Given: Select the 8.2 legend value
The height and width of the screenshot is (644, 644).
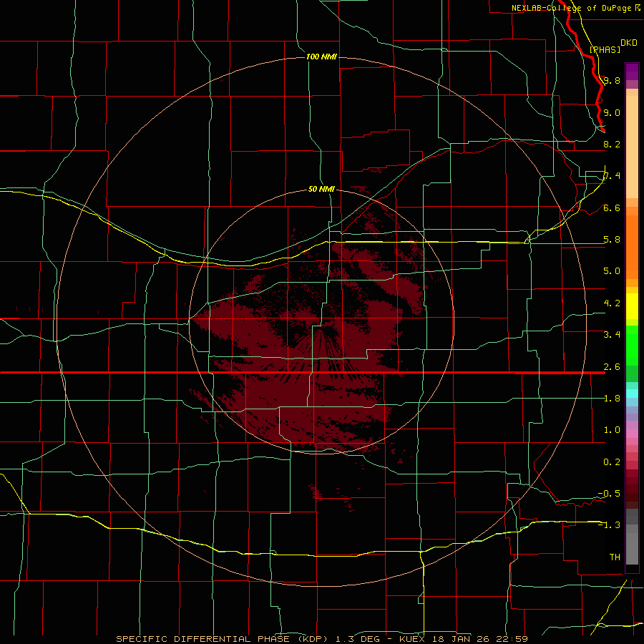Looking at the screenshot, I should pos(612,144).
